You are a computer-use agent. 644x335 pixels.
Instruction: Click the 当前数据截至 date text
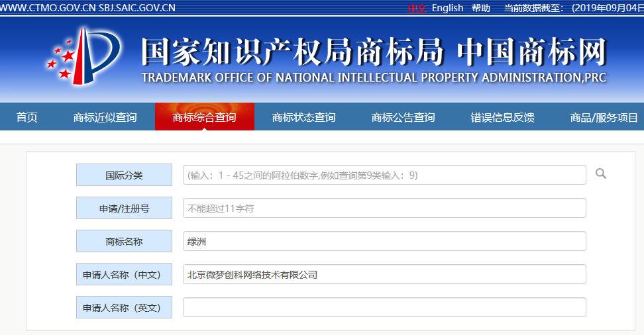point(574,8)
